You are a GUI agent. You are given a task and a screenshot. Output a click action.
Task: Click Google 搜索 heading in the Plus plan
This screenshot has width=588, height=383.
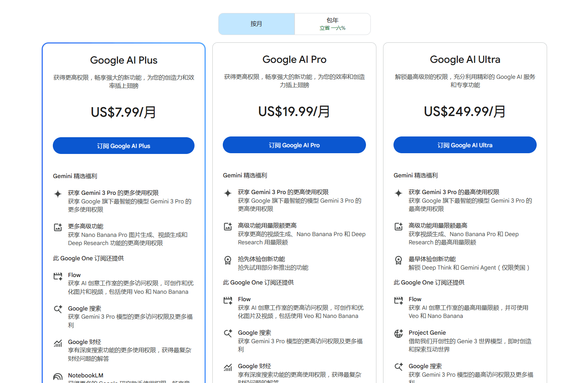point(84,308)
